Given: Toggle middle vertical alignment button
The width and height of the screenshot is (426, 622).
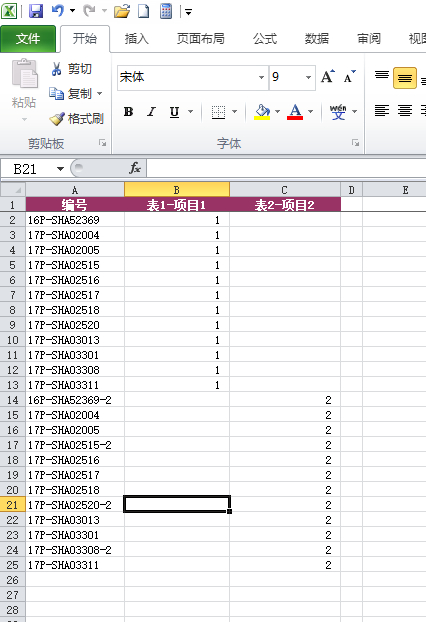Looking at the screenshot, I should coord(405,78).
